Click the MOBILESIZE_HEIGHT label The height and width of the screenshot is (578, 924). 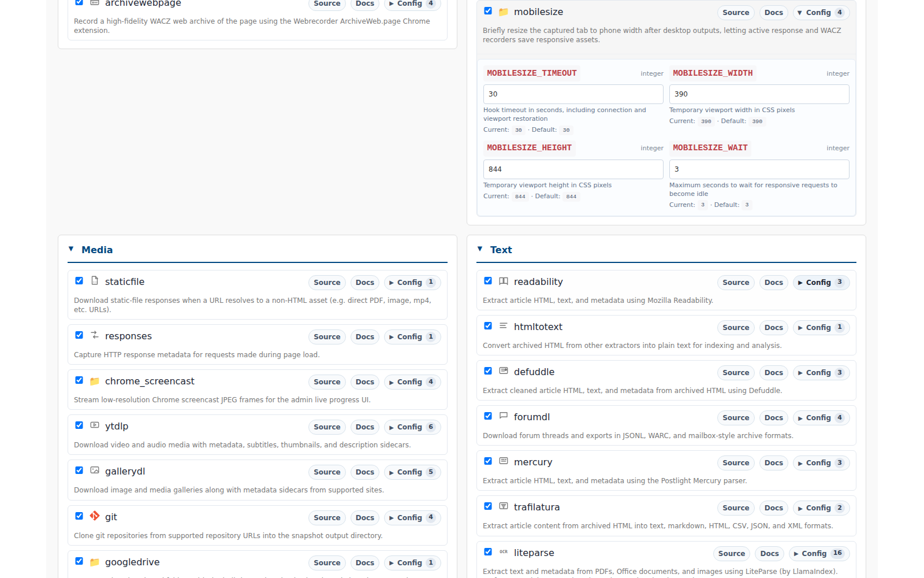click(530, 148)
